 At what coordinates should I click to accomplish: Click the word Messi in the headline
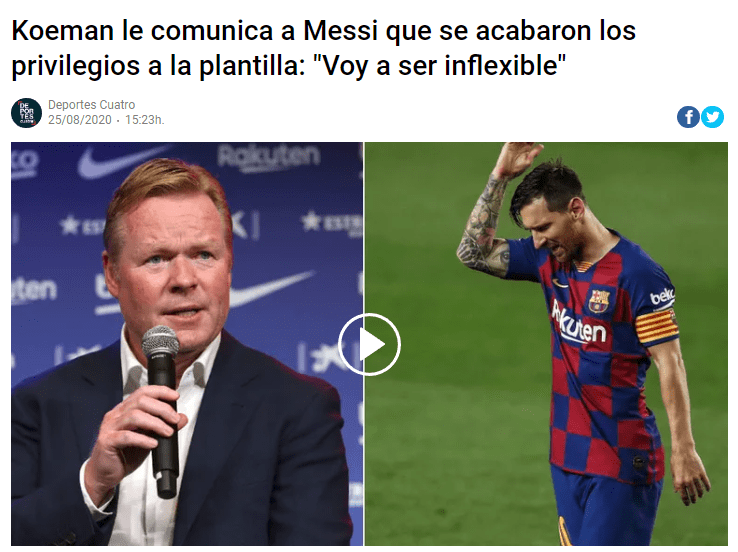click(x=341, y=31)
